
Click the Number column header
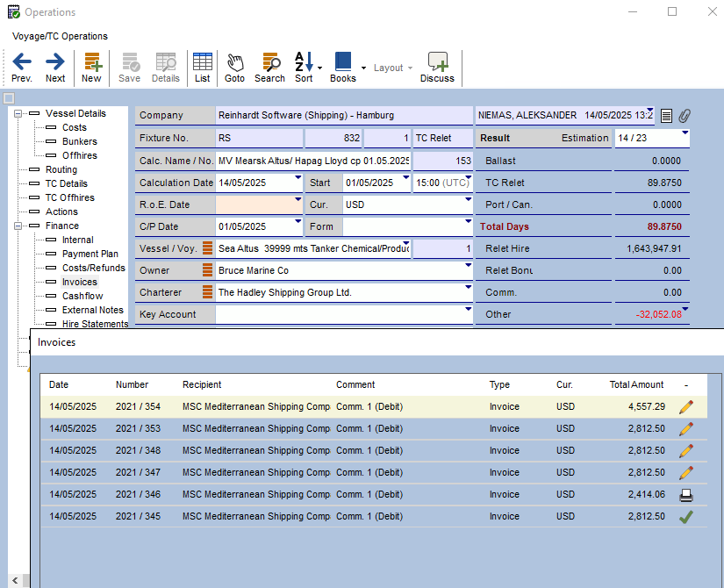tap(132, 384)
